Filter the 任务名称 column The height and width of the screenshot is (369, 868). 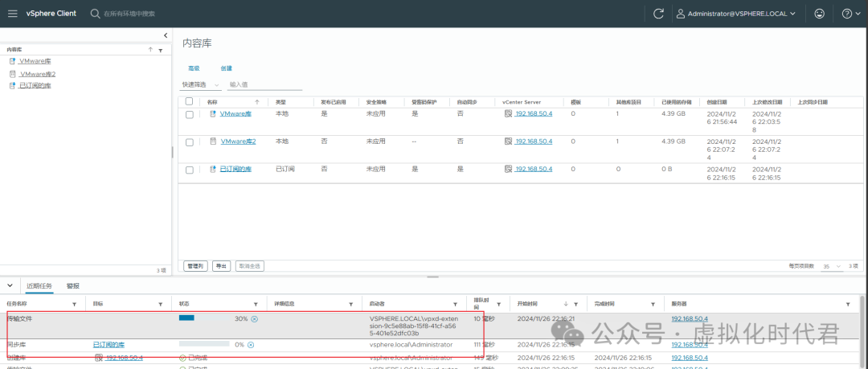[x=75, y=304]
